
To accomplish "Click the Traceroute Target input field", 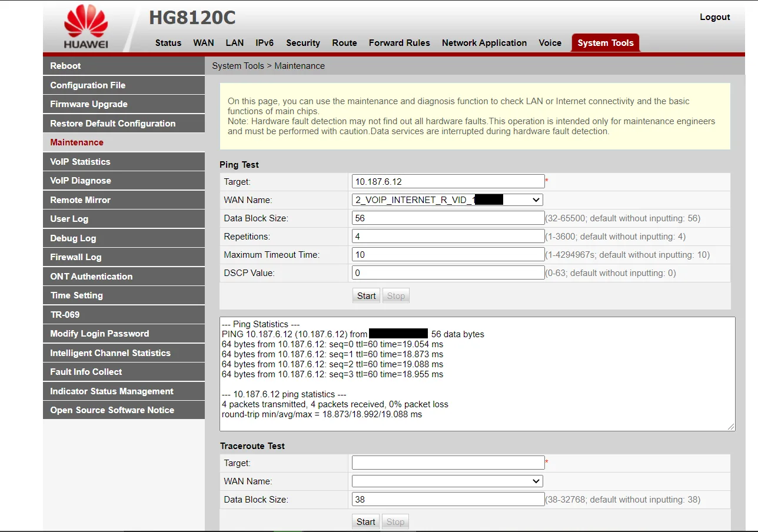I will pos(448,463).
